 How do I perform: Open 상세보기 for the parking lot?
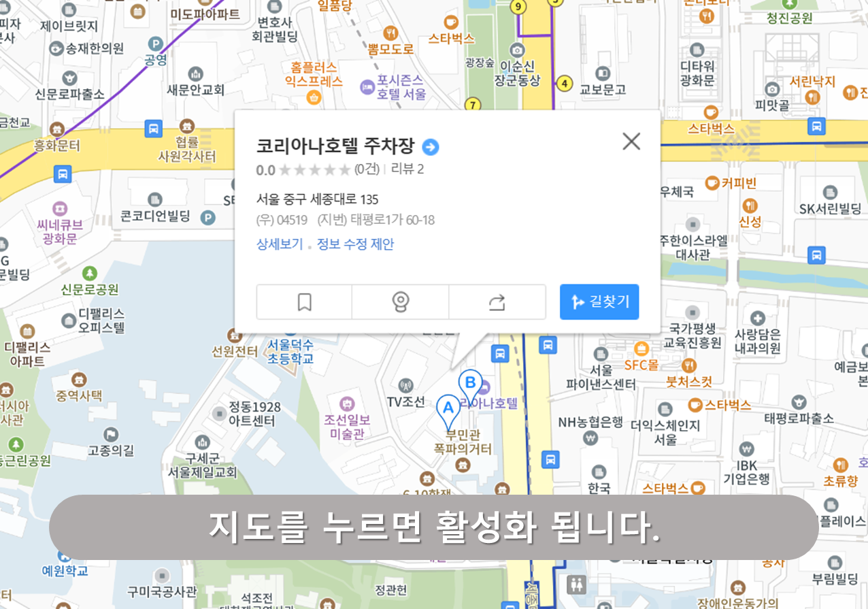pyautogui.click(x=279, y=244)
